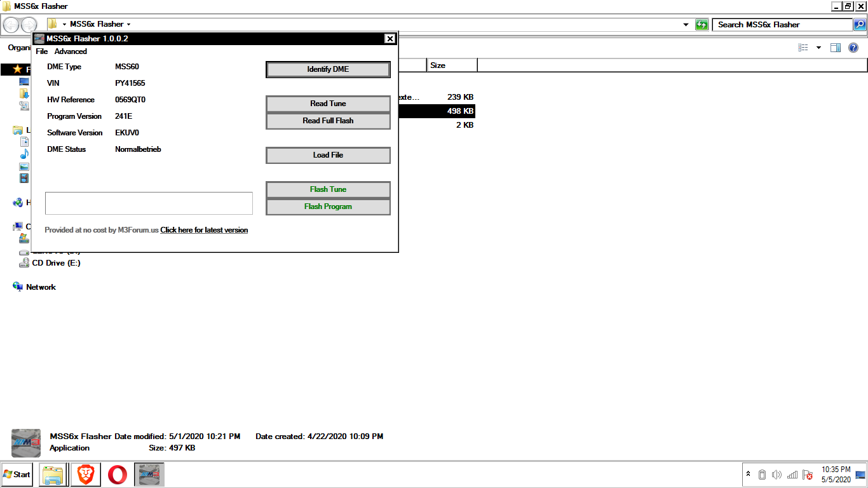Screen dimensions: 868x488
Task: Select CD Drive (E:) in navigation pane
Action: 50,263
